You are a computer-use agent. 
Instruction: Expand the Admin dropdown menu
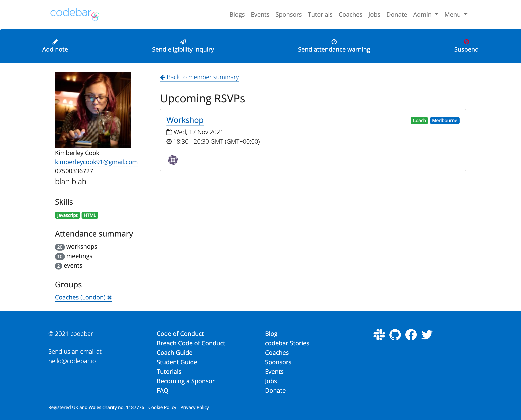425,15
